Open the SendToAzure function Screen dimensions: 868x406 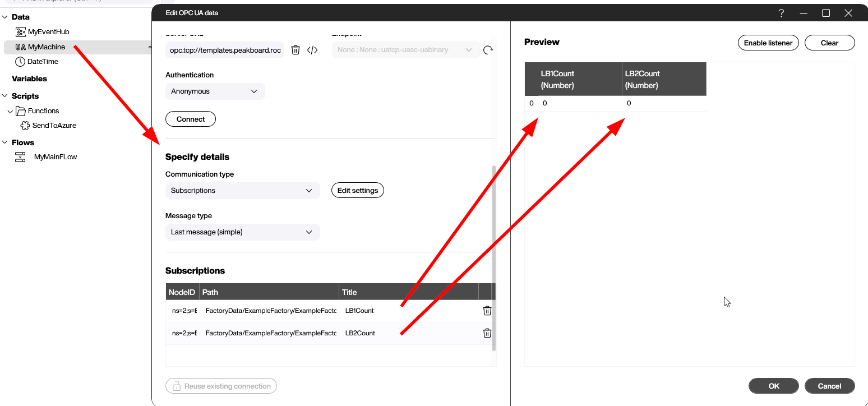click(x=54, y=126)
